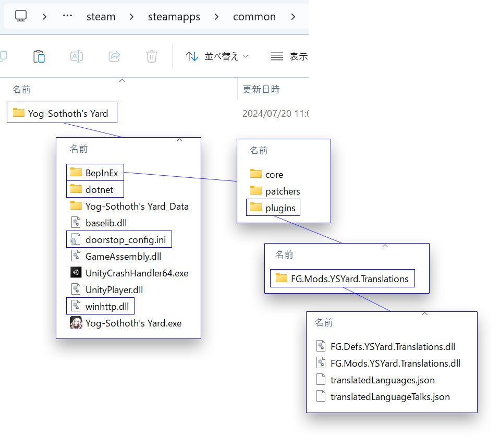Click the UnityPlayer.dll file icon

tap(76, 289)
